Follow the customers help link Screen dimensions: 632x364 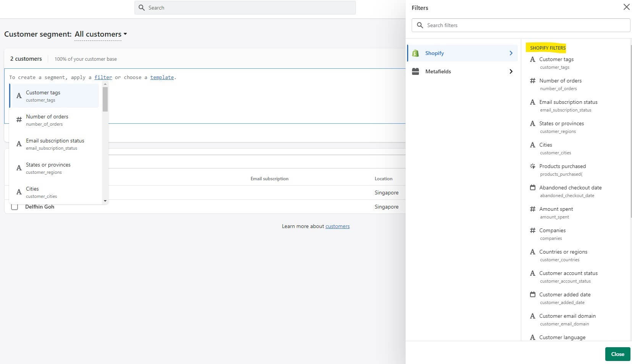click(x=338, y=226)
